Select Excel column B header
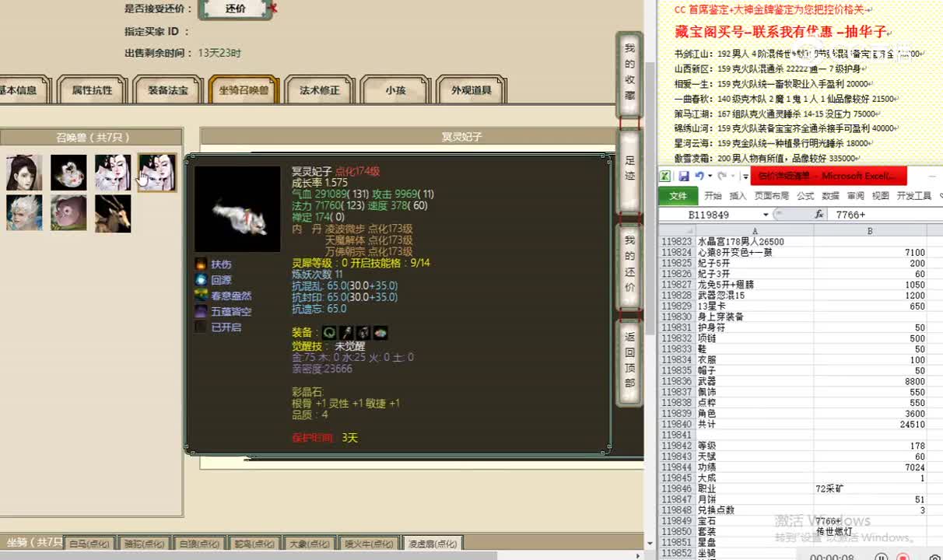The width and height of the screenshot is (943, 560). pyautogui.click(x=870, y=231)
